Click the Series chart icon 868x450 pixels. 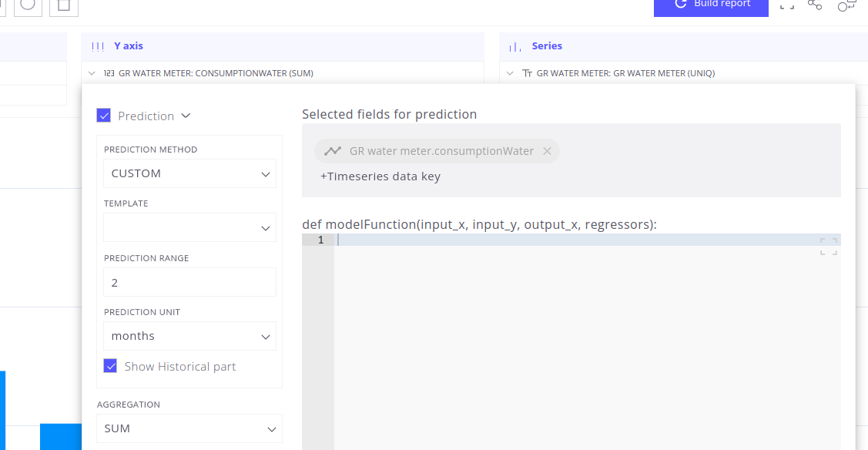pyautogui.click(x=514, y=47)
